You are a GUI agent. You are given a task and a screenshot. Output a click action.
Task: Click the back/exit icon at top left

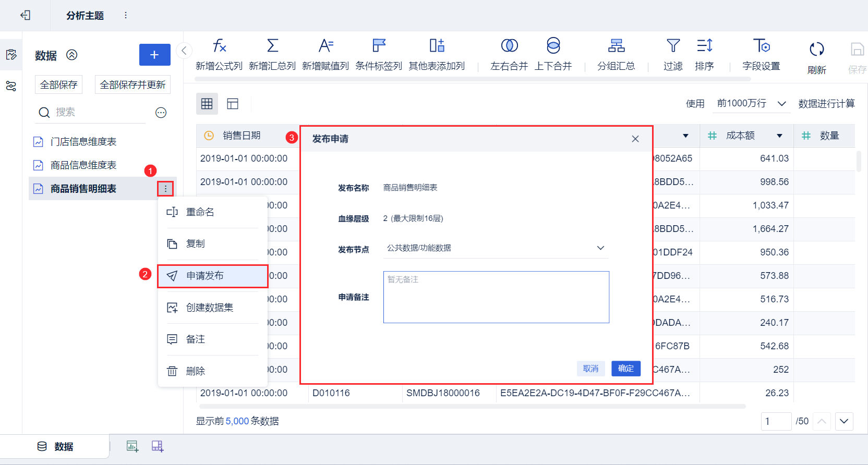25,15
